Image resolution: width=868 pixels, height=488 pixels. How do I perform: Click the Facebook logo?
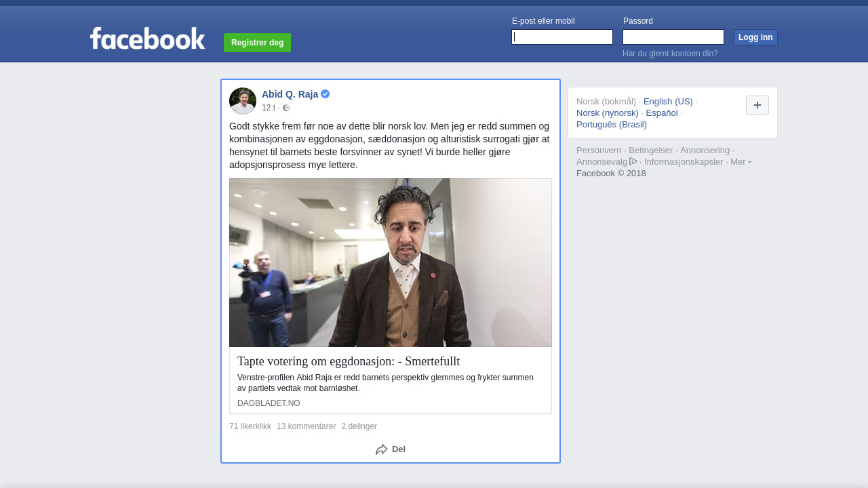click(x=147, y=39)
